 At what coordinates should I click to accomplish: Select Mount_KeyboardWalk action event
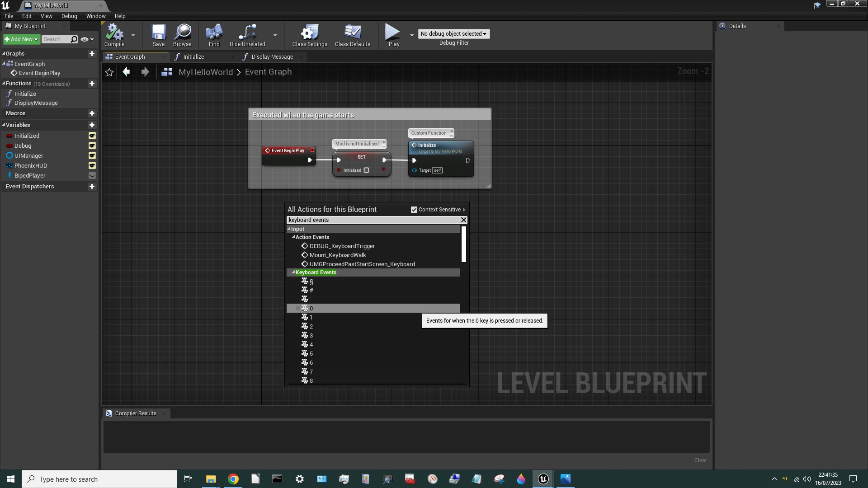[338, 255]
